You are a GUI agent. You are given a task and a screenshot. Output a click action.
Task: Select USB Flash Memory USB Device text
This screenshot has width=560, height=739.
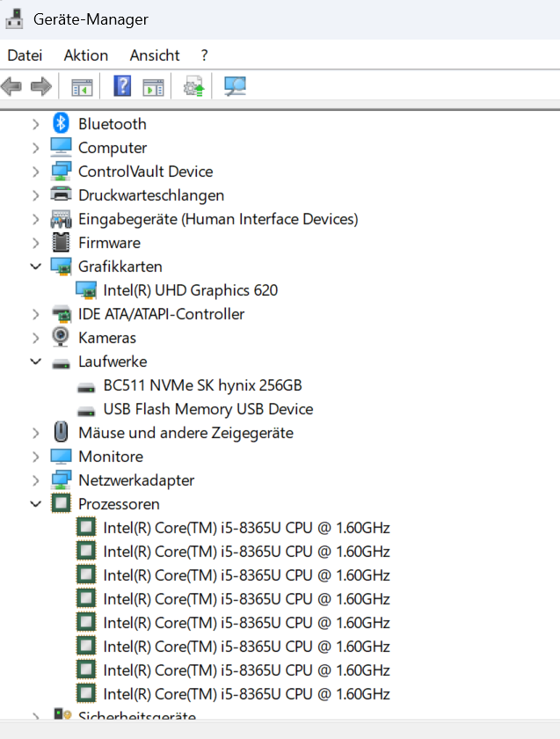click(x=208, y=409)
